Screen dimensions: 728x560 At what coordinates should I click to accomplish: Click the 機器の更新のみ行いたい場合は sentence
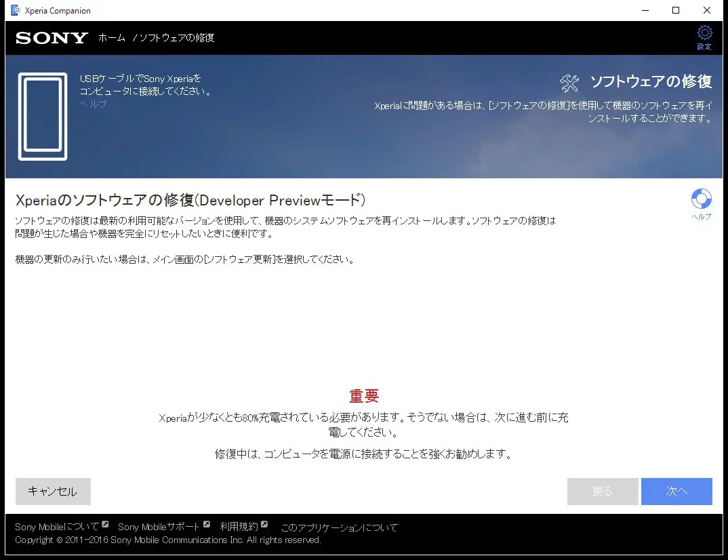(185, 260)
